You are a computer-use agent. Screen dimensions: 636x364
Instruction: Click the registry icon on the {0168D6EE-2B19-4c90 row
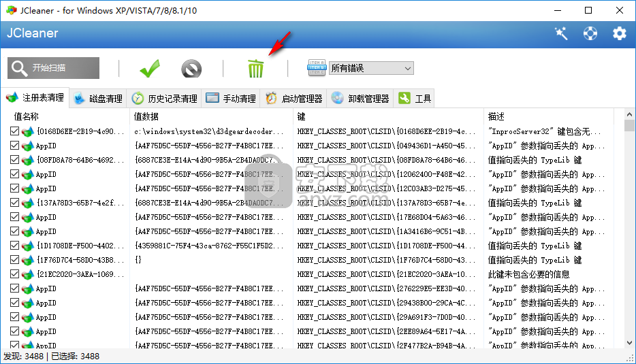27,132
